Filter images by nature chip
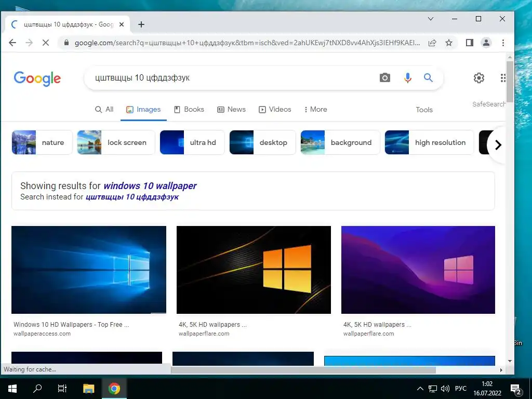Viewport: 532px width, 399px height. (x=42, y=142)
